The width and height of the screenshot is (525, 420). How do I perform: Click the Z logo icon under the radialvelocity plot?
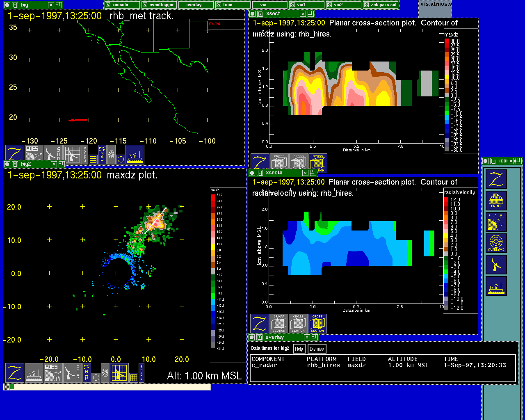[260, 324]
